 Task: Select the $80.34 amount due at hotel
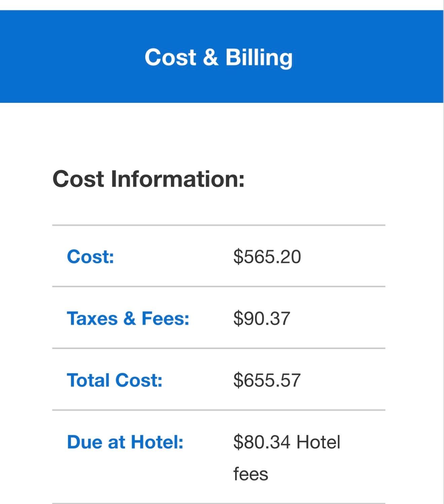[x=262, y=442]
